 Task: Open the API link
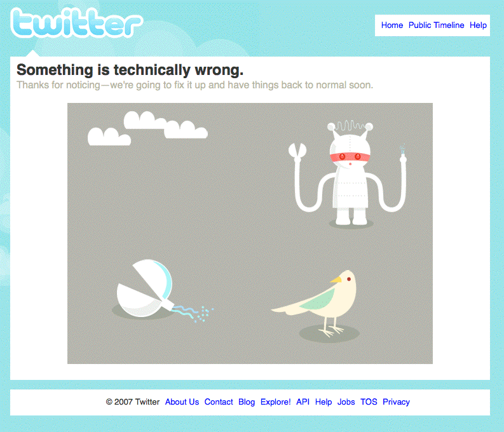point(303,402)
